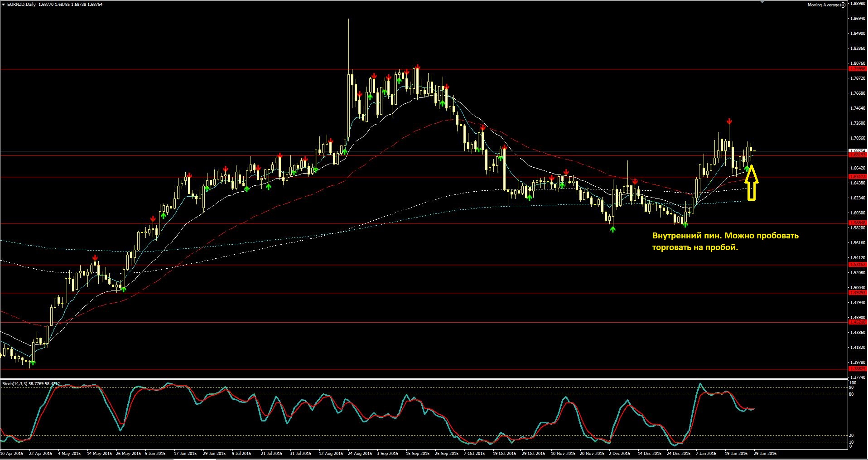Select the 1.49293 horizontal line price tag

(x=858, y=293)
